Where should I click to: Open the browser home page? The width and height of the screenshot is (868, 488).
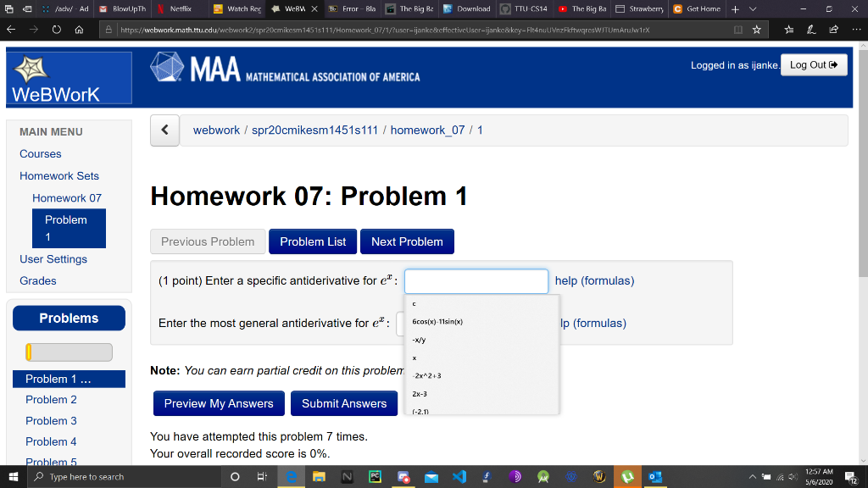(x=79, y=30)
